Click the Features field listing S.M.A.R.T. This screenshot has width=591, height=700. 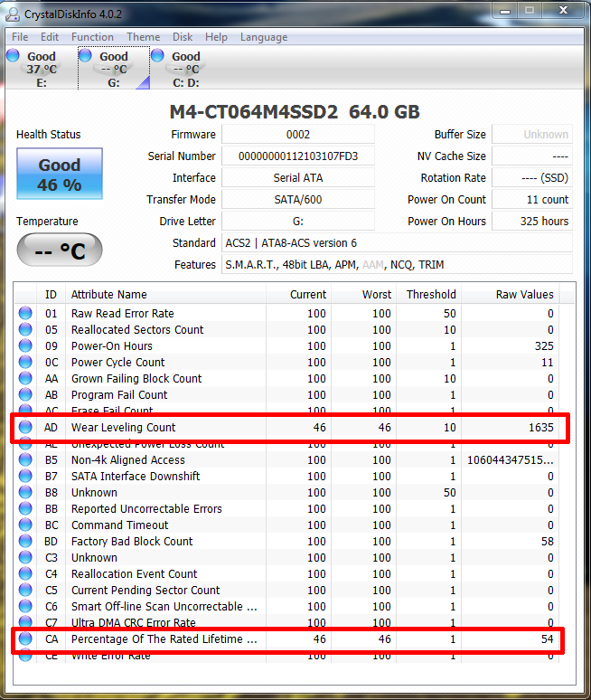pyautogui.click(x=397, y=265)
